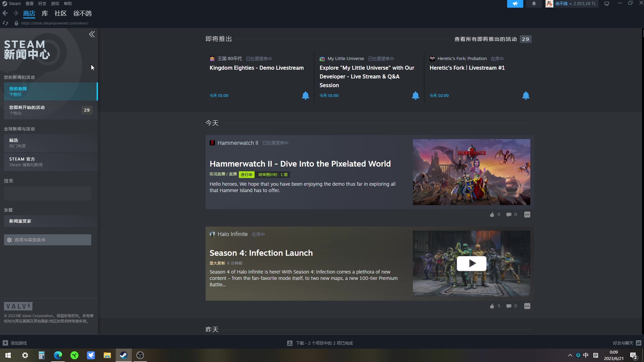Click the Hammerwatch II artwork thumbnail
Screen dimensions: 644x362
click(x=471, y=172)
